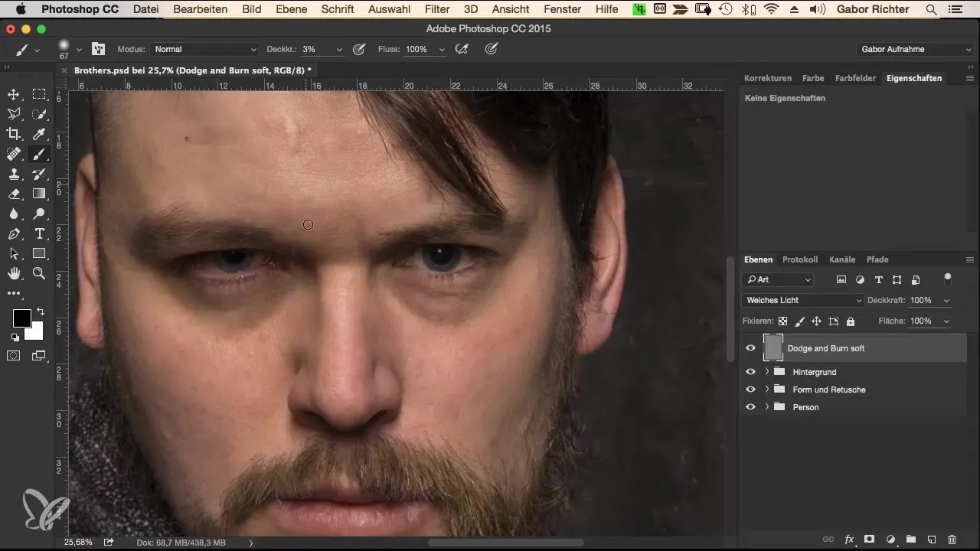Select the Type tool

tap(40, 234)
